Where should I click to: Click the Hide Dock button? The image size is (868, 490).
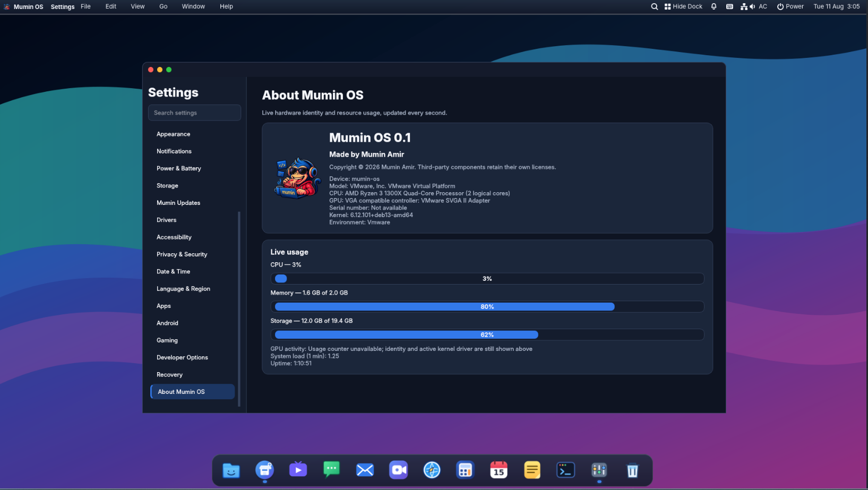pyautogui.click(x=683, y=6)
